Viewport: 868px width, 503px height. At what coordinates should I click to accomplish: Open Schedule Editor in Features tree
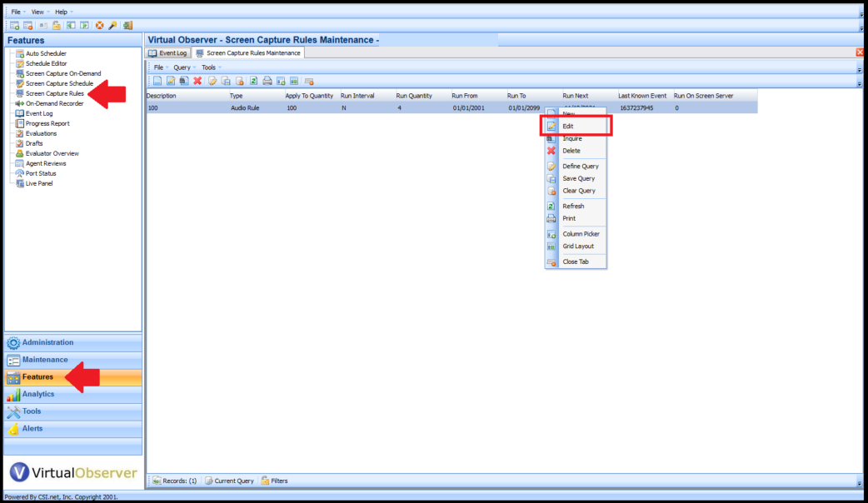[x=46, y=63]
